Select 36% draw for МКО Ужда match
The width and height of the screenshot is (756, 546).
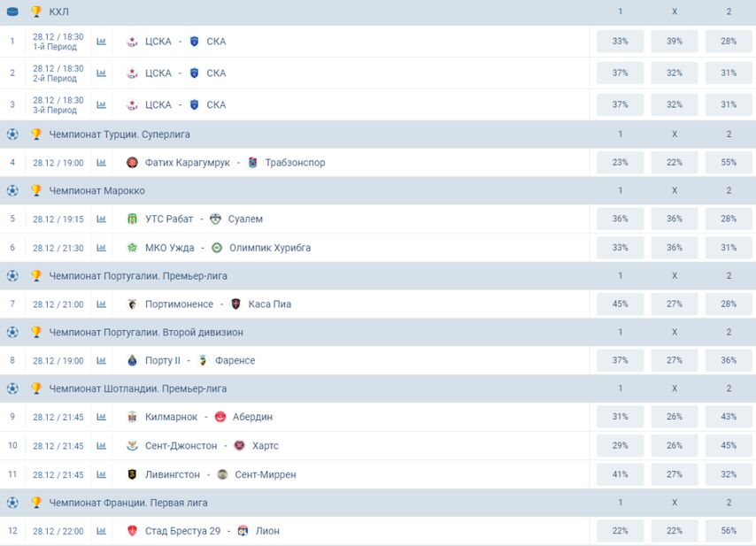pos(674,247)
